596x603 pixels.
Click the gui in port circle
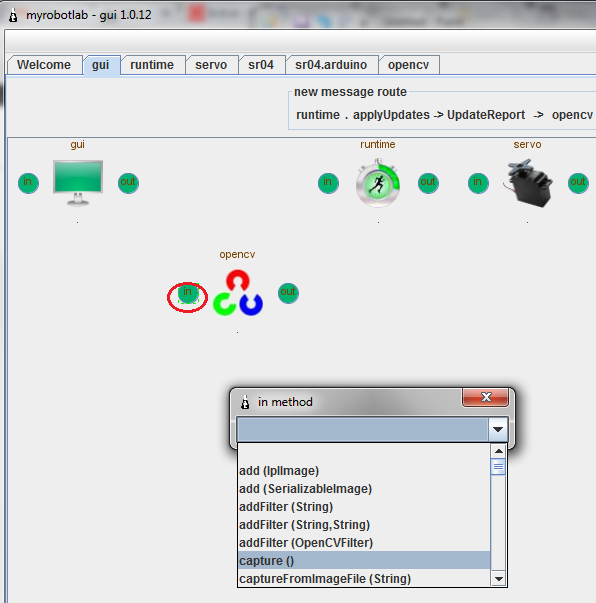[28, 183]
